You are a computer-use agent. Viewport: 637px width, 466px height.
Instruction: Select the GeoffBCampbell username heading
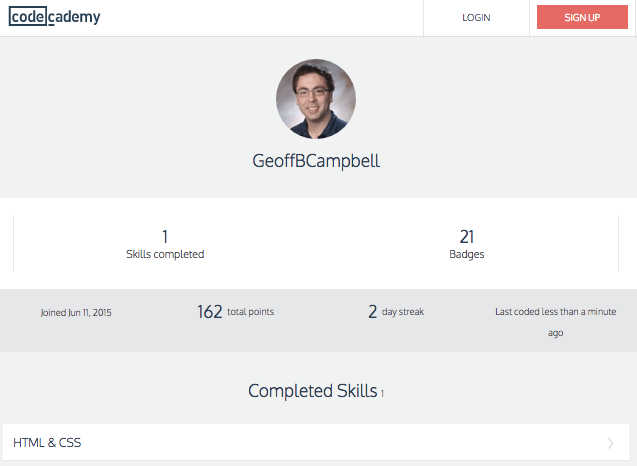[316, 161]
